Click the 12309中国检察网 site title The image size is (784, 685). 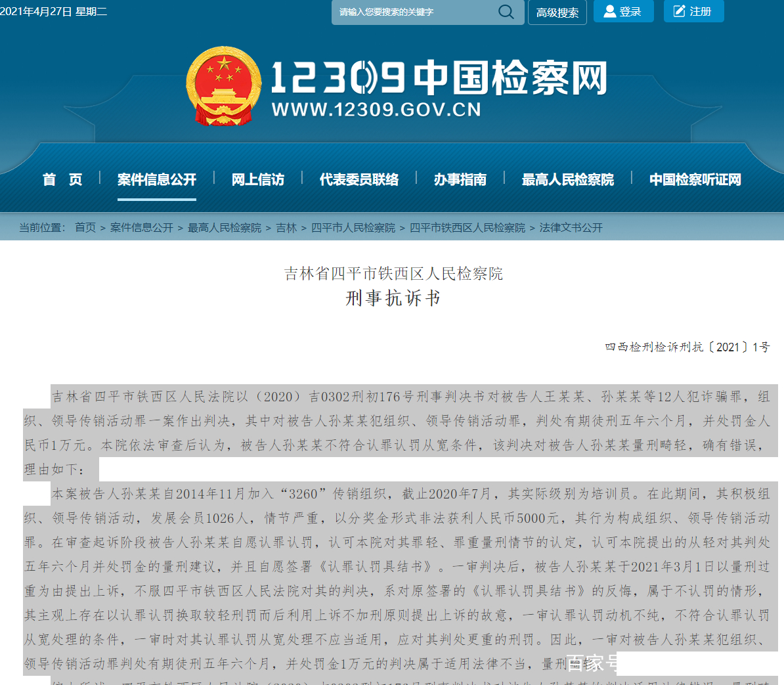click(439, 77)
